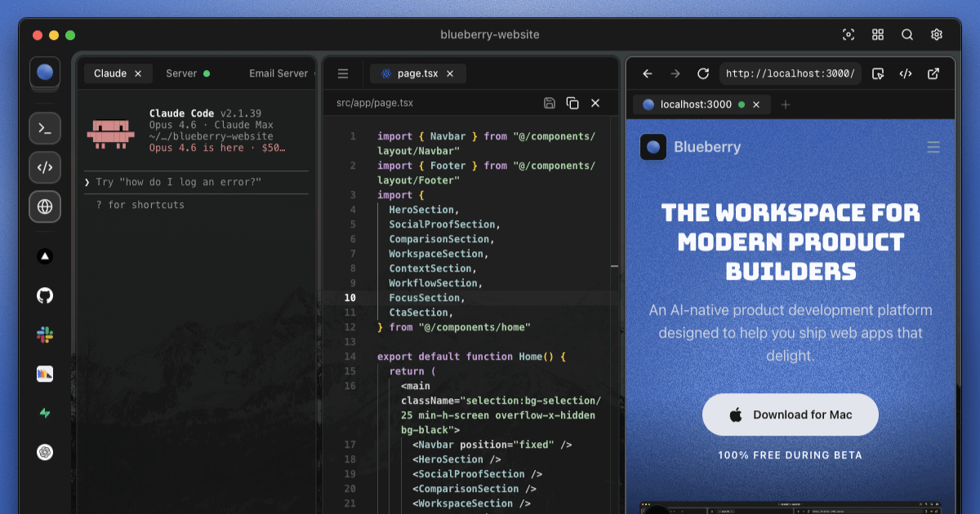Image resolution: width=980 pixels, height=514 pixels.
Task: Open Slack from the sidebar
Action: (44, 335)
